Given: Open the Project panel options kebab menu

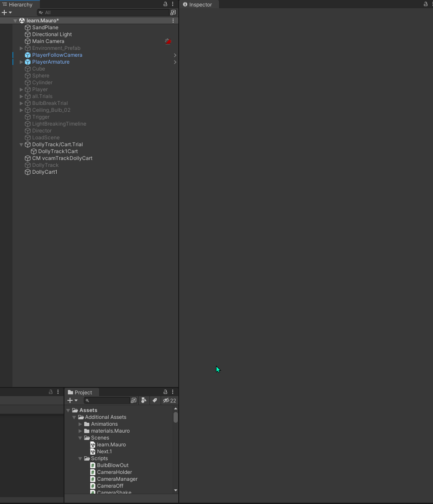Looking at the screenshot, I should (x=173, y=392).
